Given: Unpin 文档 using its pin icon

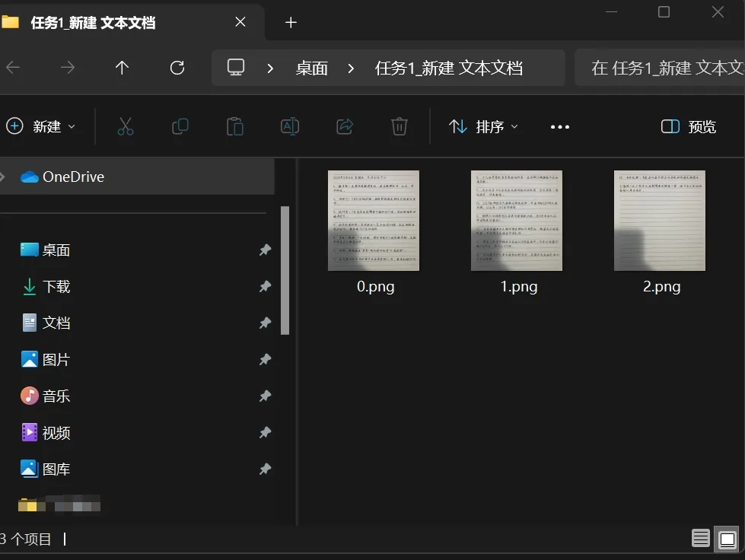Looking at the screenshot, I should tap(265, 323).
